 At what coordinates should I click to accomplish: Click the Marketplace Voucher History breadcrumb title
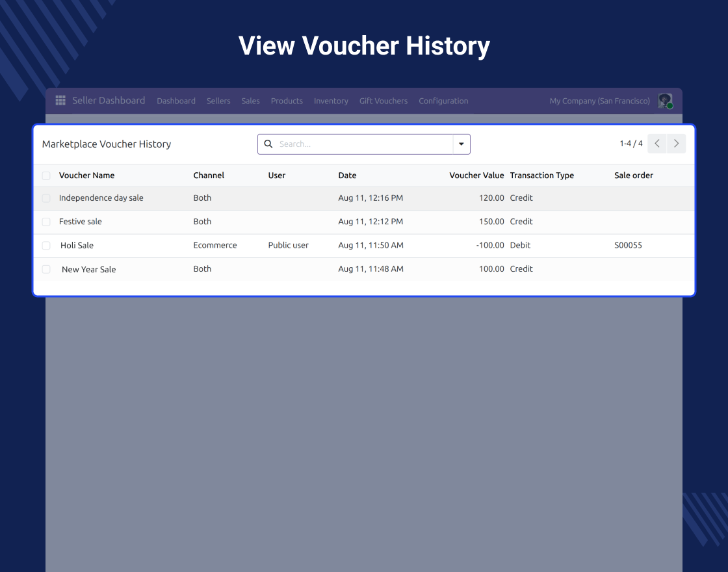click(107, 144)
